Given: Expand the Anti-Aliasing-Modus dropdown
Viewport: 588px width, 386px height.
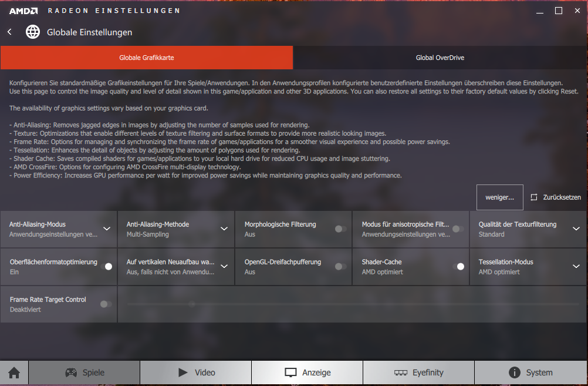Looking at the screenshot, I should 107,229.
